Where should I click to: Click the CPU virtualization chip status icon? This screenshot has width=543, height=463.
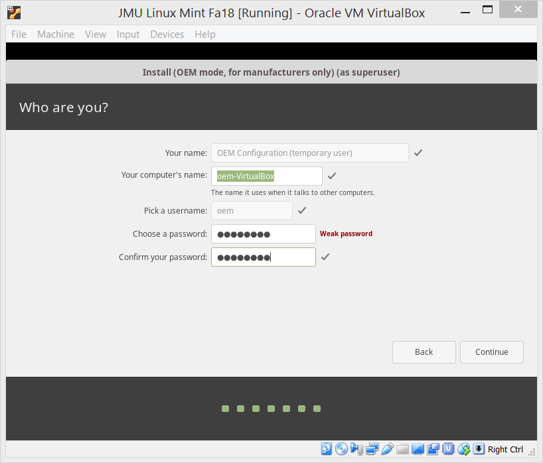click(x=448, y=449)
